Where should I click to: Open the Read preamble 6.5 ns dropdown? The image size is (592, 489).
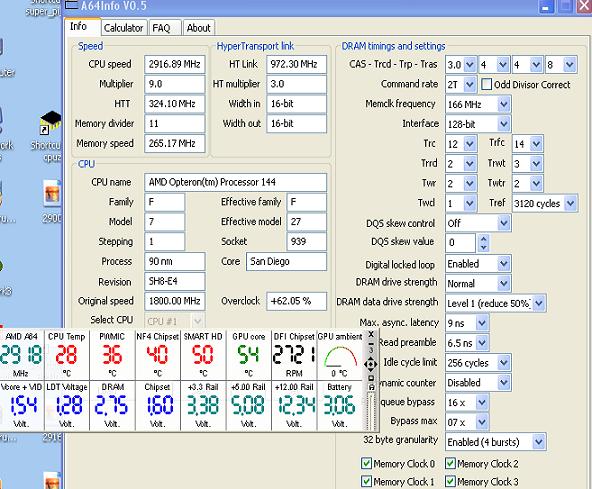[482, 343]
